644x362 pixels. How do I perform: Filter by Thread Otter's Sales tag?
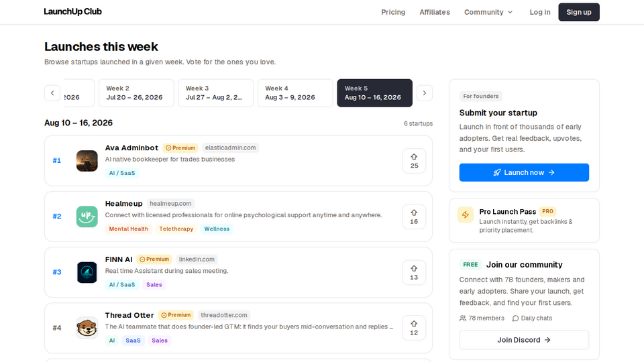click(x=160, y=341)
